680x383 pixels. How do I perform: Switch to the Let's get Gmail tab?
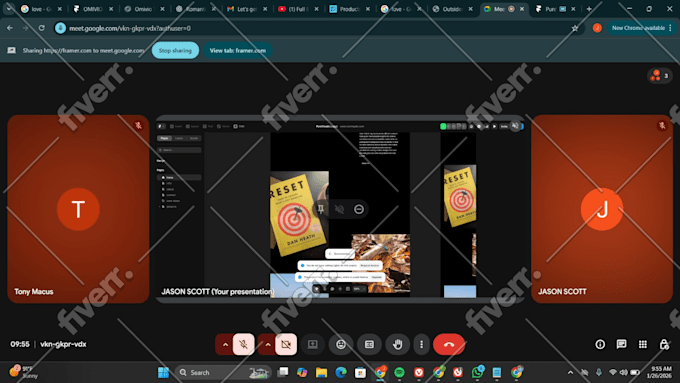[x=247, y=9]
